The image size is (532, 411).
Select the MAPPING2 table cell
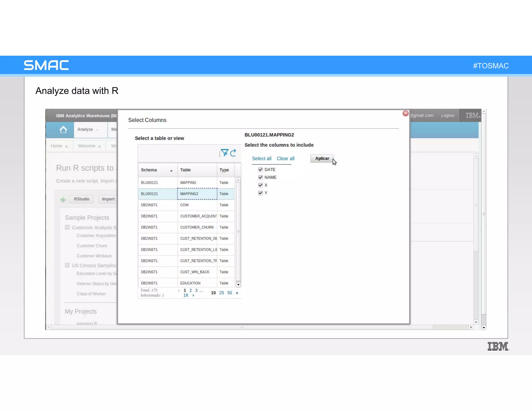(x=197, y=194)
